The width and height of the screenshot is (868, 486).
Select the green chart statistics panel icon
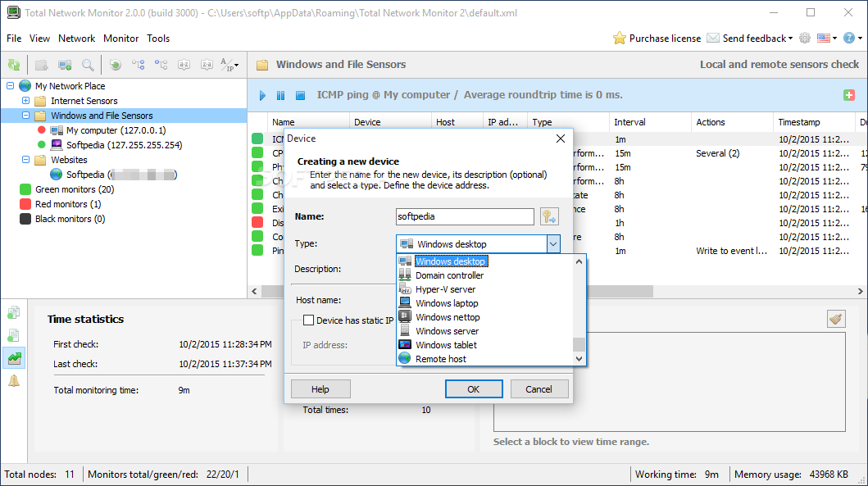(x=14, y=358)
